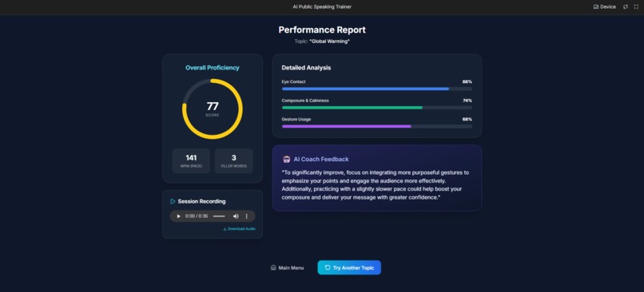This screenshot has width=644, height=292.
Task: Click the Gesture Usage label
Action: (296, 120)
